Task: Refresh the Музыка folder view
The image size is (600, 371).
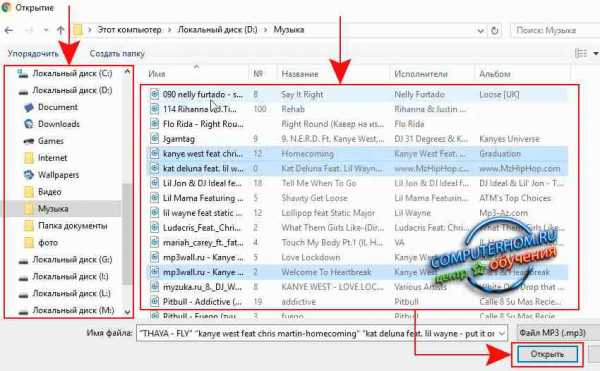Action: coord(494,30)
